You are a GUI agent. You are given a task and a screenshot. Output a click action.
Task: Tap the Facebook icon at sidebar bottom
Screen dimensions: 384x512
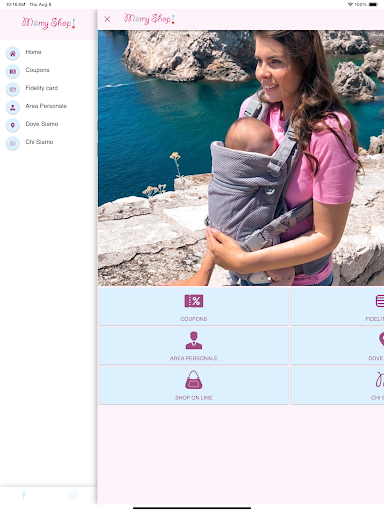point(24,495)
